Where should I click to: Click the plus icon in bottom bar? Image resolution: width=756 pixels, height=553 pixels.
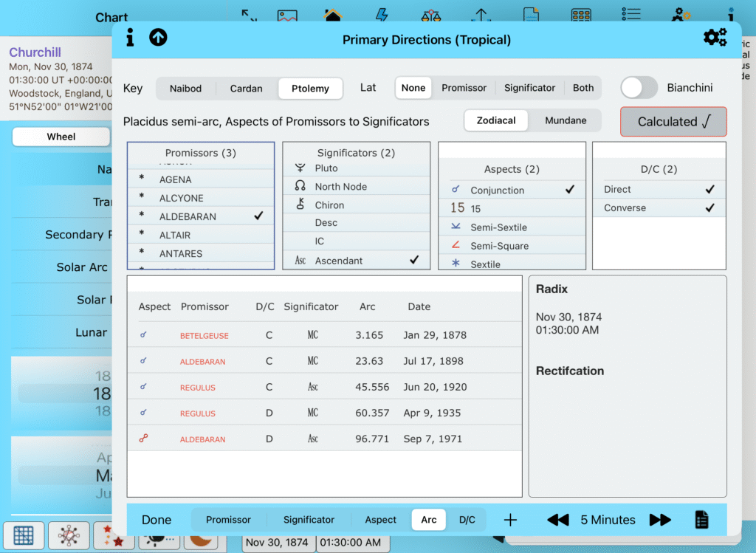click(x=510, y=520)
